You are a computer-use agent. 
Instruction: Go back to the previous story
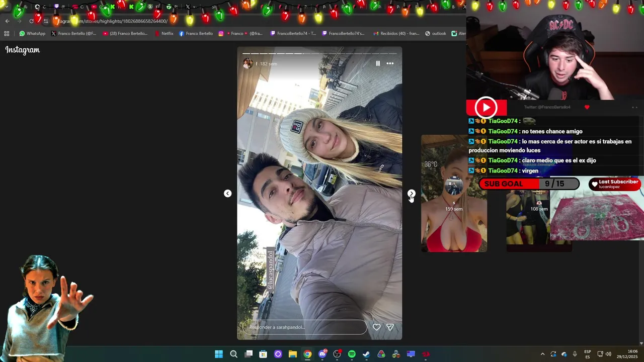pyautogui.click(x=228, y=194)
